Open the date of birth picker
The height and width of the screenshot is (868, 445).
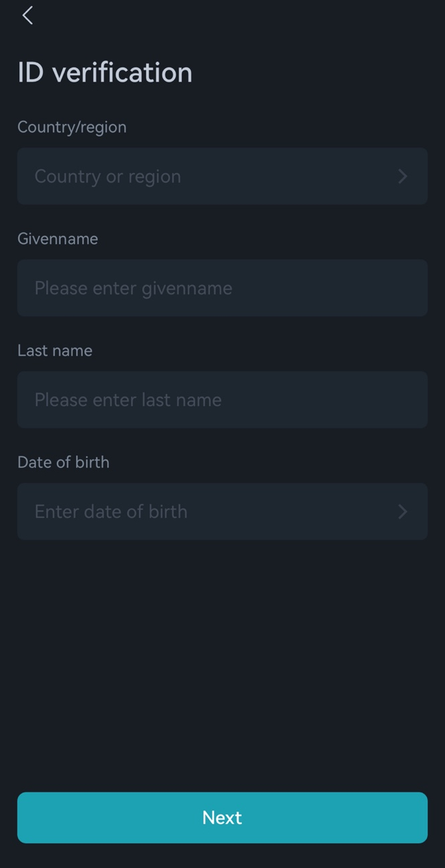(x=222, y=511)
